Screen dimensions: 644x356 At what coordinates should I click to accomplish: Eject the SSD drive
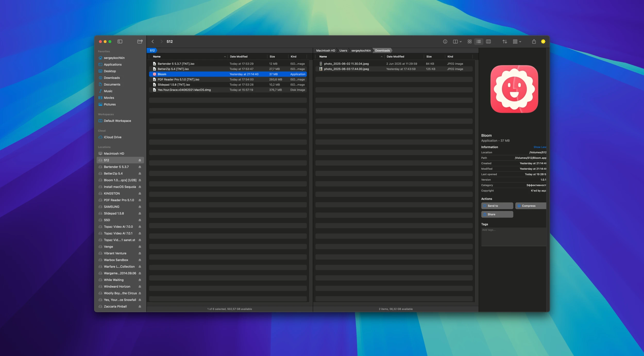pyautogui.click(x=139, y=220)
